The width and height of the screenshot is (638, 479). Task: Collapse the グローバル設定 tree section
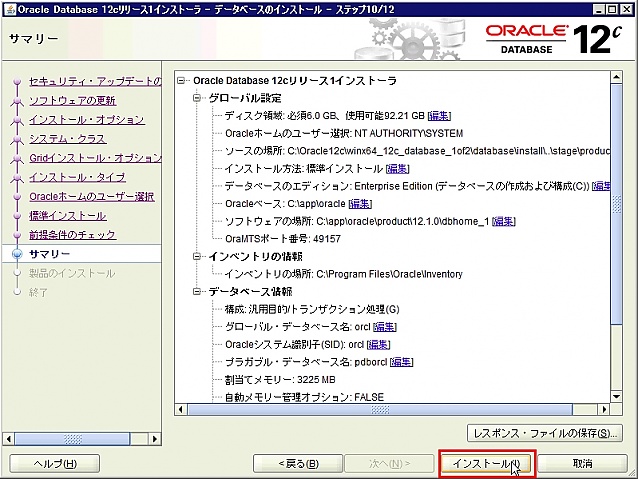[x=197, y=98]
